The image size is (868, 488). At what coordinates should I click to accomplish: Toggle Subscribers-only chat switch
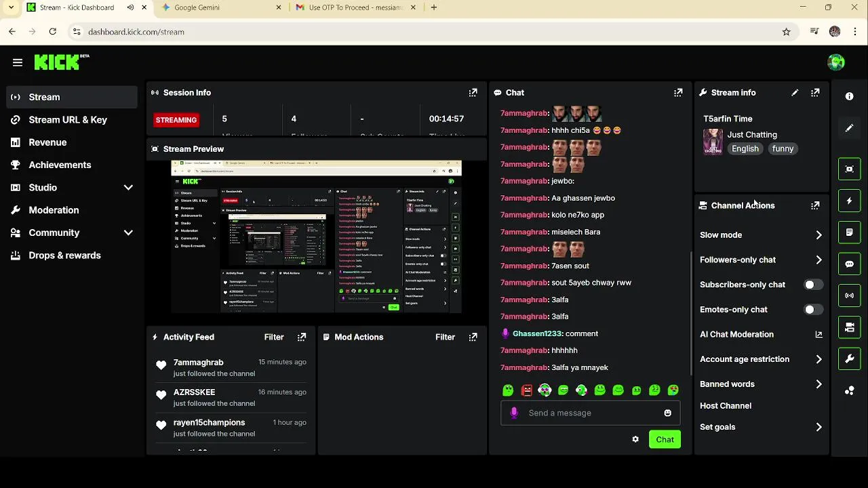tap(813, 285)
